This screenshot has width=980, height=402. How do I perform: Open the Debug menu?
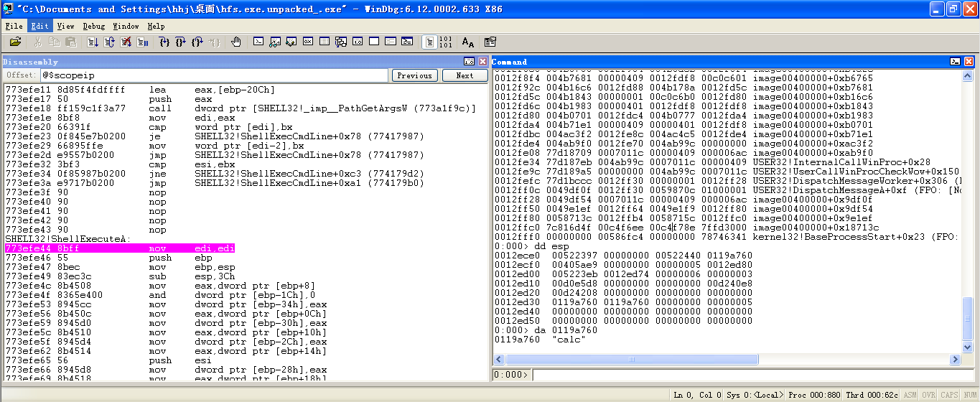click(93, 26)
